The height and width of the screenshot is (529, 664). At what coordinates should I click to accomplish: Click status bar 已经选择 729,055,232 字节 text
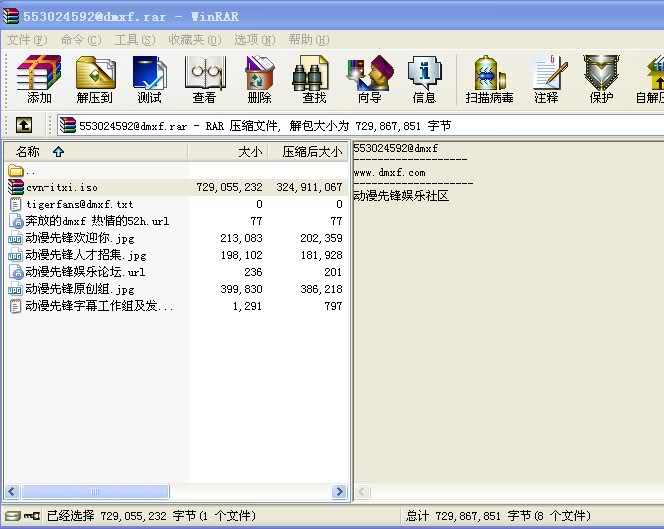point(151,516)
